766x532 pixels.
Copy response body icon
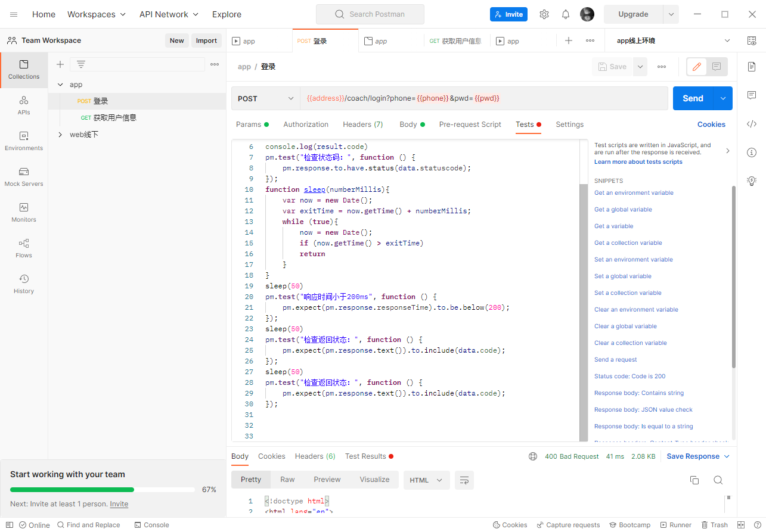point(694,480)
